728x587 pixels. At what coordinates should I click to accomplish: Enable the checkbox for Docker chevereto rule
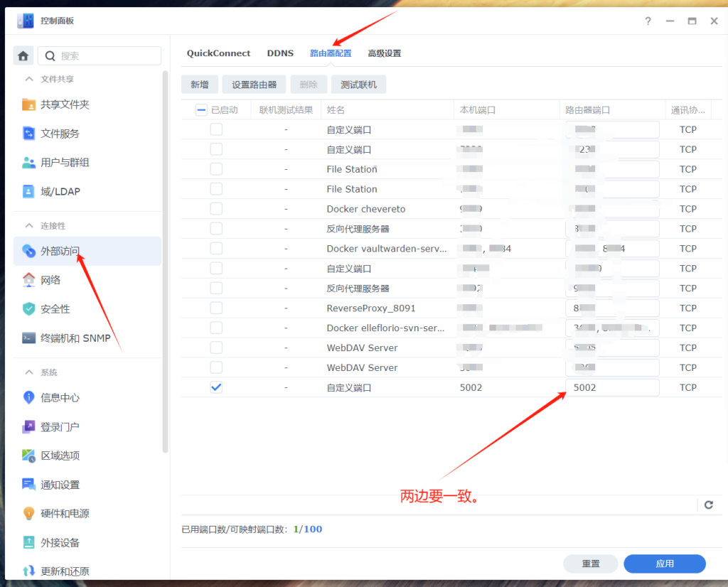[x=216, y=208]
